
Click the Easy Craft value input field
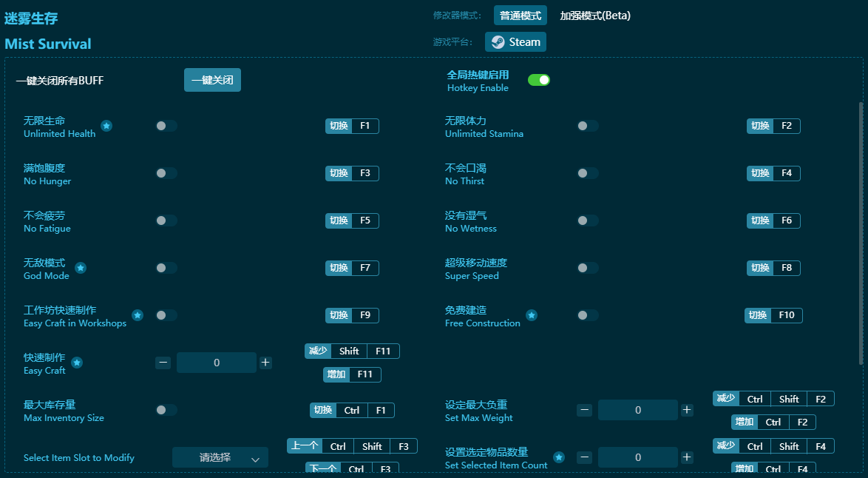(217, 363)
